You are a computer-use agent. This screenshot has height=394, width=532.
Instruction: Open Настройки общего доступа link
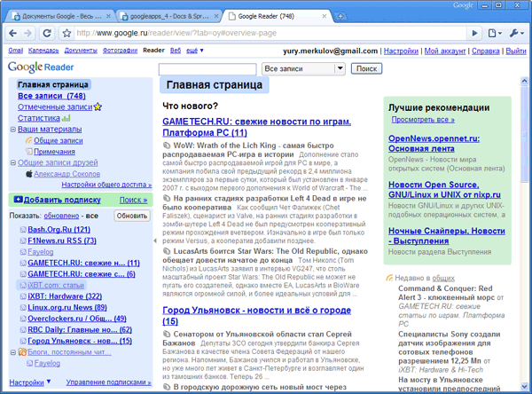click(x=106, y=185)
